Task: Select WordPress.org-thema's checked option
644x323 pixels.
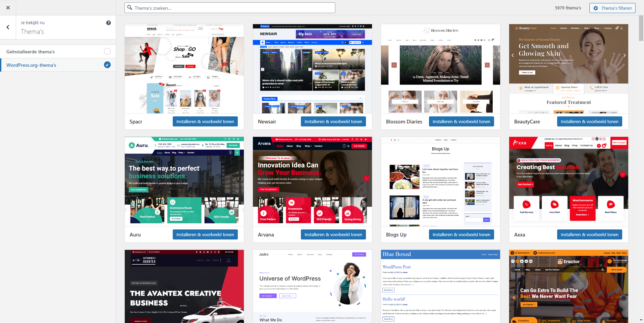Action: (107, 65)
